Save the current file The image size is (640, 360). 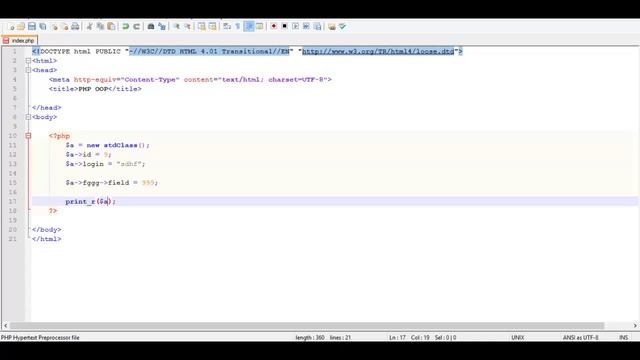pyautogui.click(x=32, y=27)
